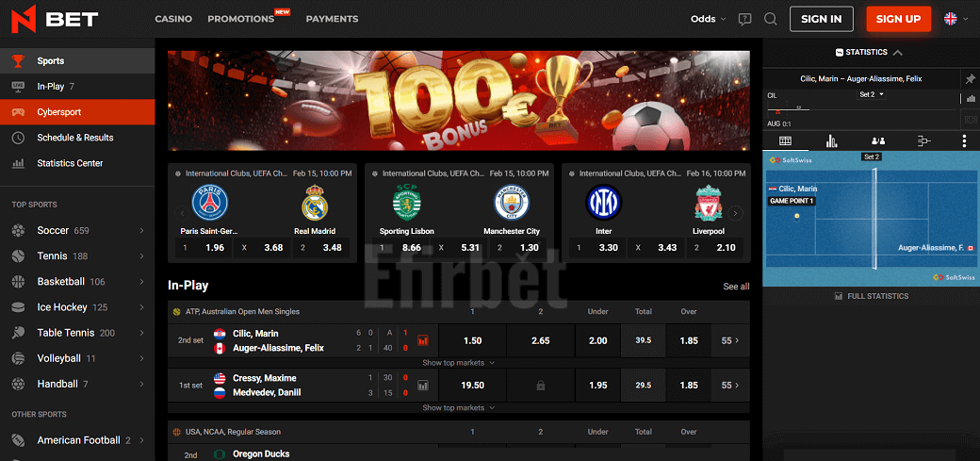Screen dimensions: 980x461
Task: Change language via UK flag icon
Action: tap(951, 19)
